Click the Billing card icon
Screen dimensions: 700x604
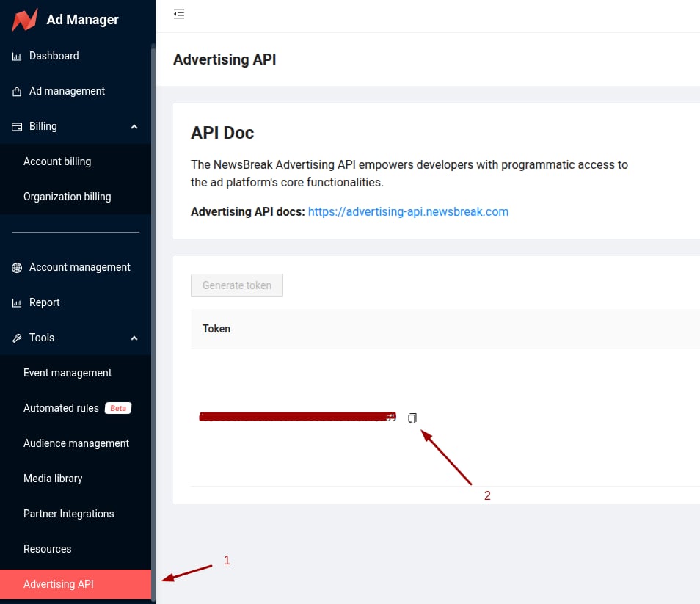tap(17, 127)
